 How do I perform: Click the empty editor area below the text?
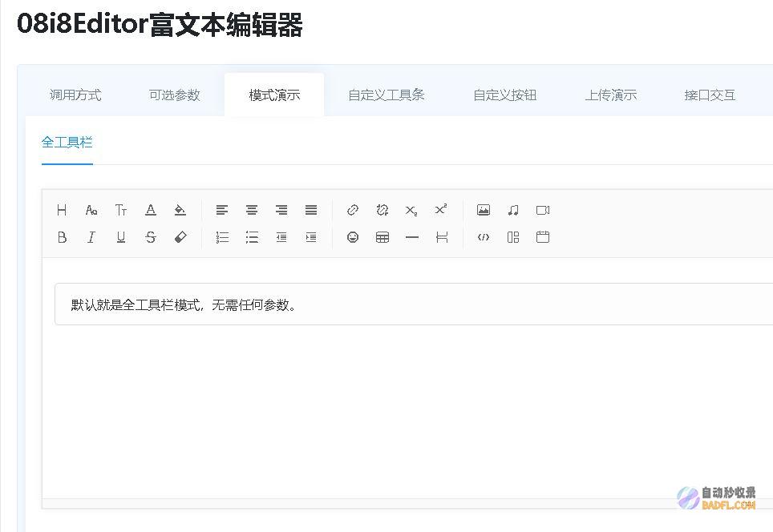click(x=407, y=411)
